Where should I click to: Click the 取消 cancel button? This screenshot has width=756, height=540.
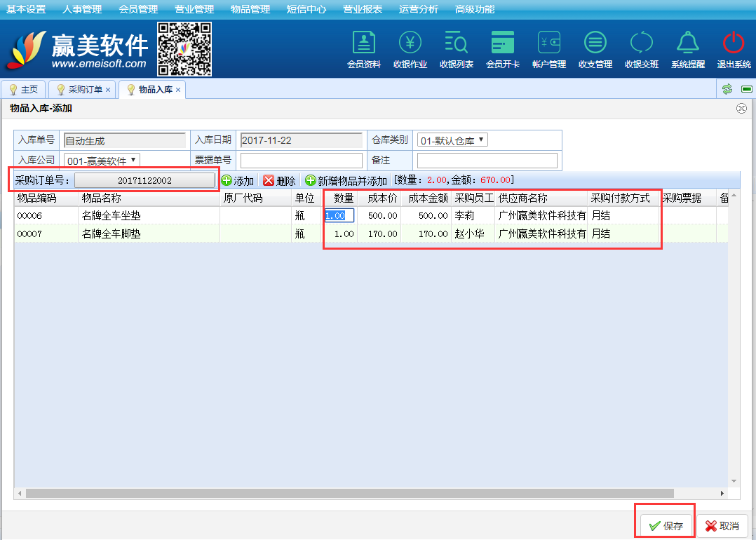pos(722,526)
